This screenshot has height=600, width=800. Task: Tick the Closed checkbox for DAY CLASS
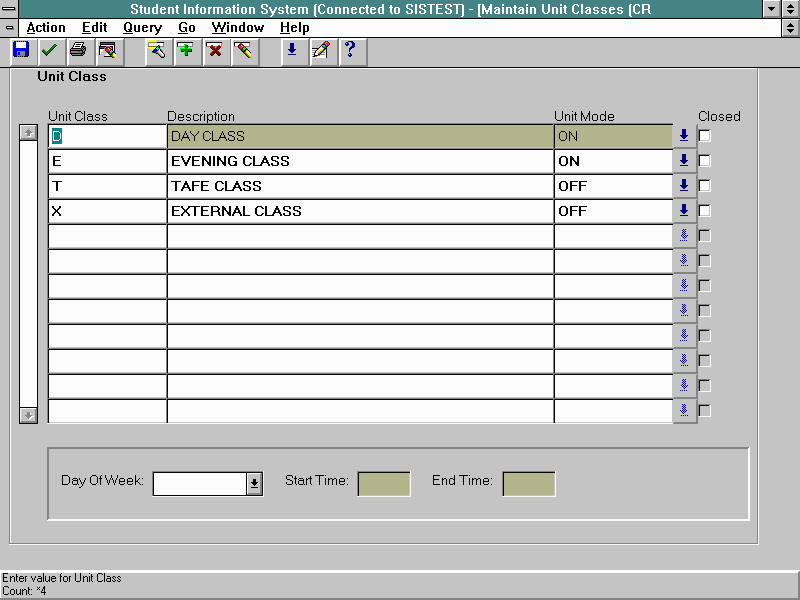click(705, 136)
